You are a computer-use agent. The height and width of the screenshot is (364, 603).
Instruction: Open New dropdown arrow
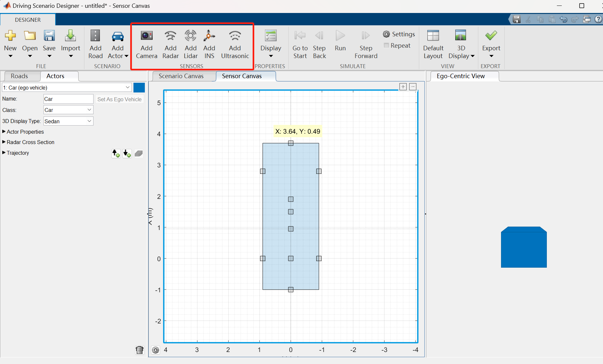[x=10, y=56]
